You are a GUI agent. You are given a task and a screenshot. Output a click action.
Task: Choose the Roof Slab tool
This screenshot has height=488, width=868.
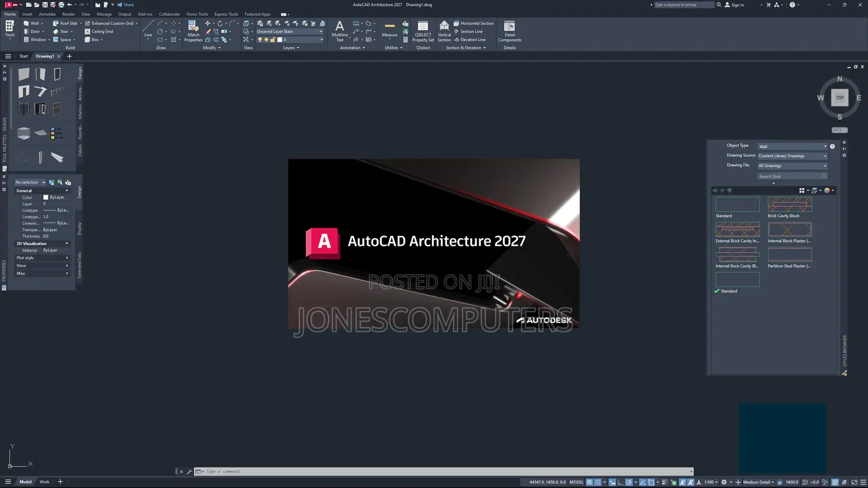tap(65, 23)
